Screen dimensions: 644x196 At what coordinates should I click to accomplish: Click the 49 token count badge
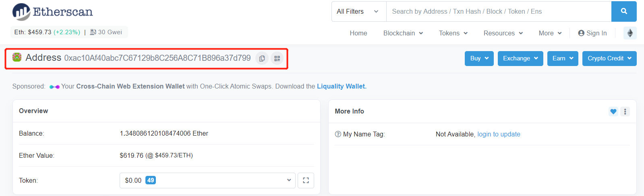[x=151, y=180]
